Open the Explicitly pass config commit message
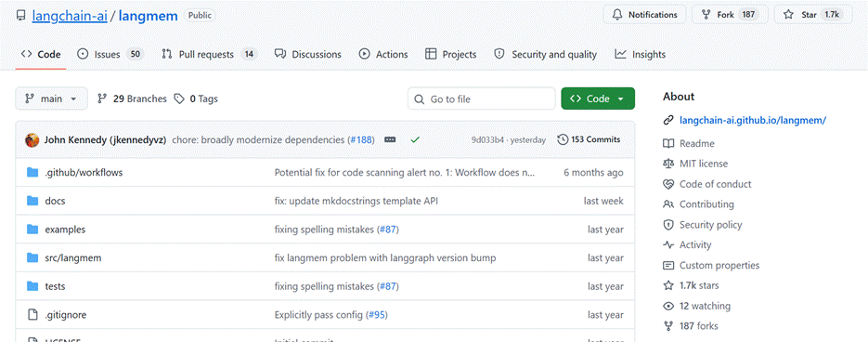The width and height of the screenshot is (868, 342). [318, 315]
